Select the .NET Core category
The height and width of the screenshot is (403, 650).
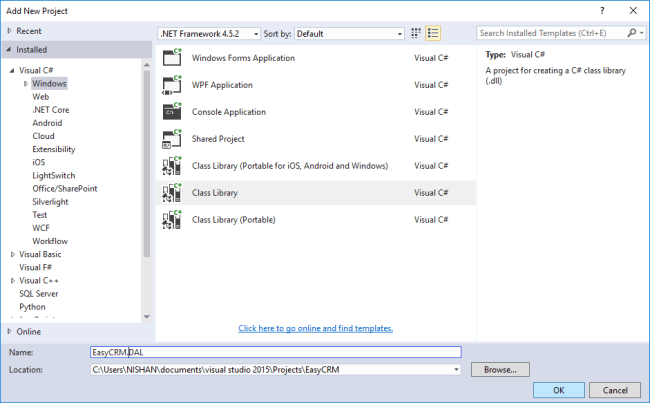(51, 110)
